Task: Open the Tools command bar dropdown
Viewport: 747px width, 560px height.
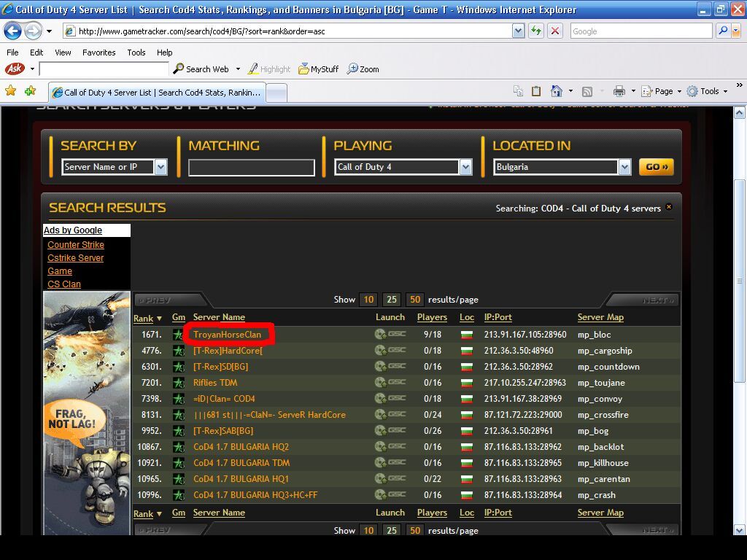Action: pyautogui.click(x=707, y=91)
